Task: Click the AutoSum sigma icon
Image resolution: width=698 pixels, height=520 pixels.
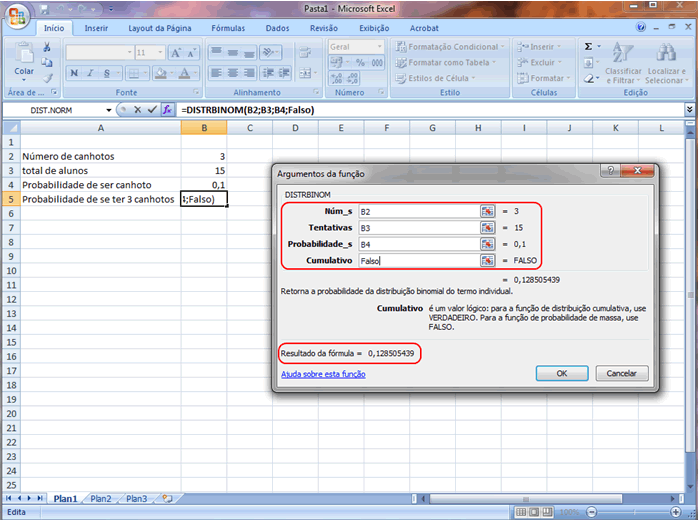Action: coord(588,46)
